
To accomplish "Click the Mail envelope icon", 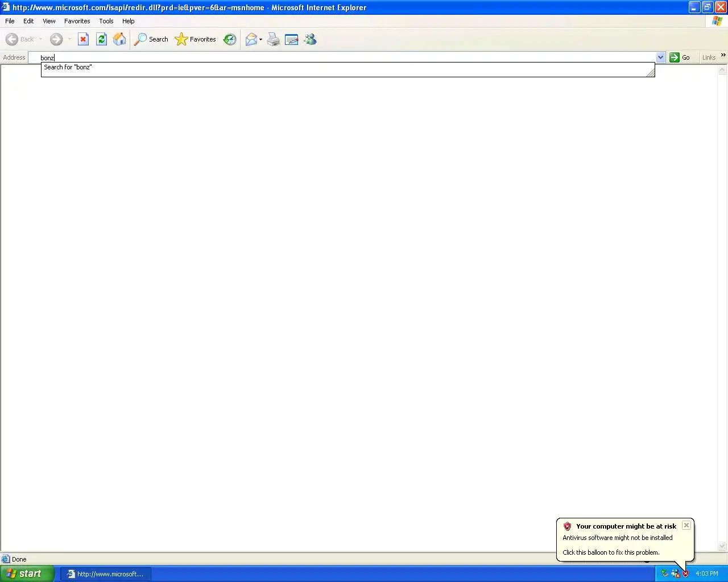I will [251, 39].
